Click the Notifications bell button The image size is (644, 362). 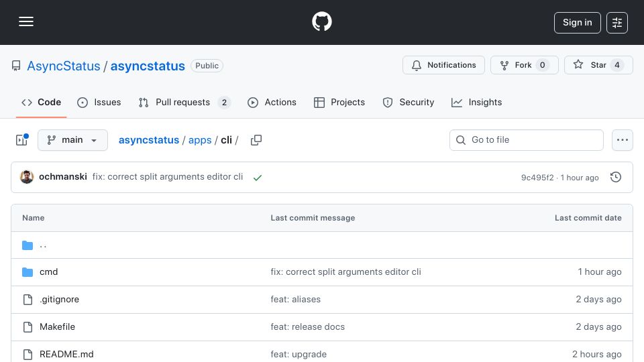443,65
